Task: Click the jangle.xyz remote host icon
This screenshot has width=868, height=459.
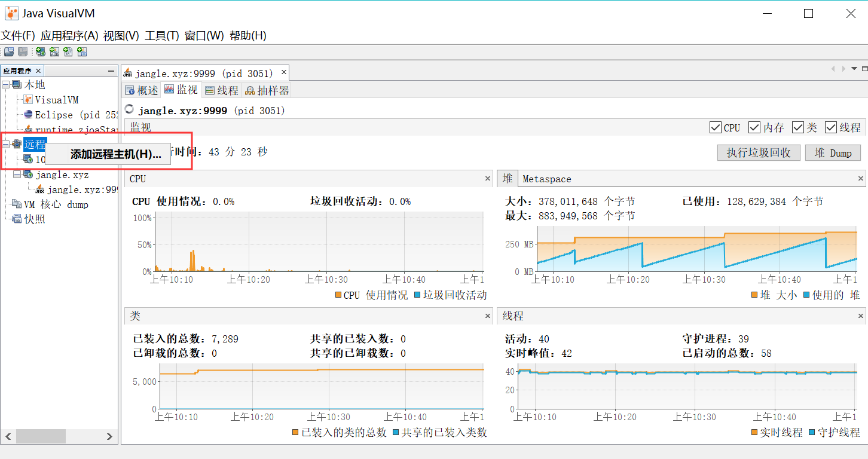Action: [28, 175]
